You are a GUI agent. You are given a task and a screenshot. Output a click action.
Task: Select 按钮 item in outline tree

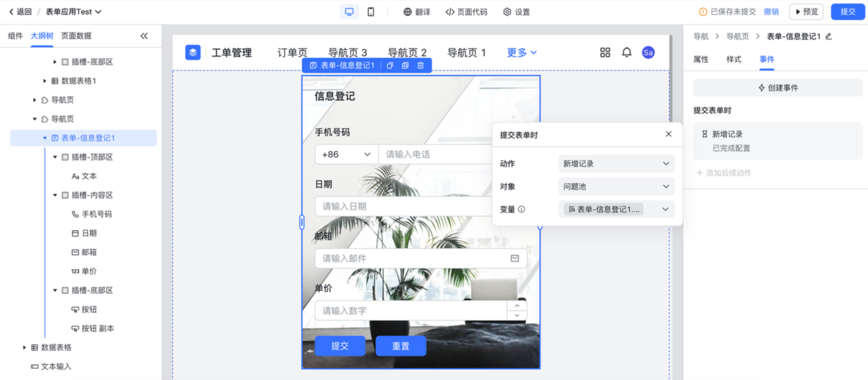pos(84,309)
